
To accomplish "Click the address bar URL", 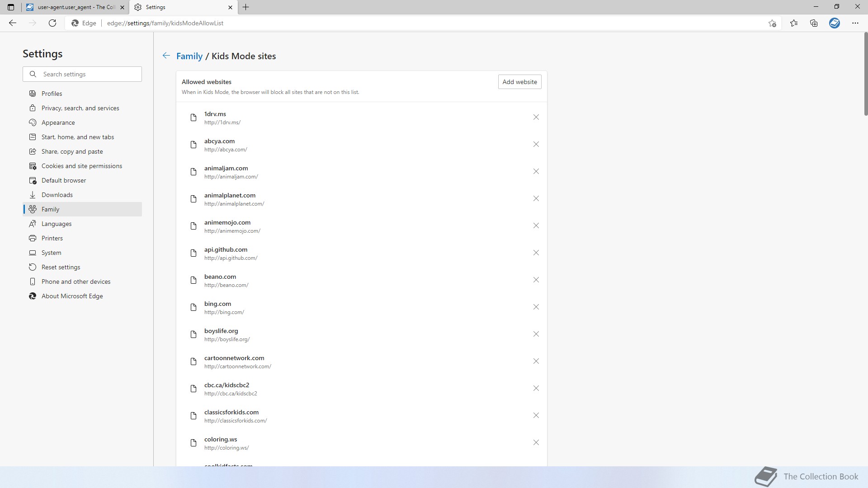I will pyautogui.click(x=165, y=23).
